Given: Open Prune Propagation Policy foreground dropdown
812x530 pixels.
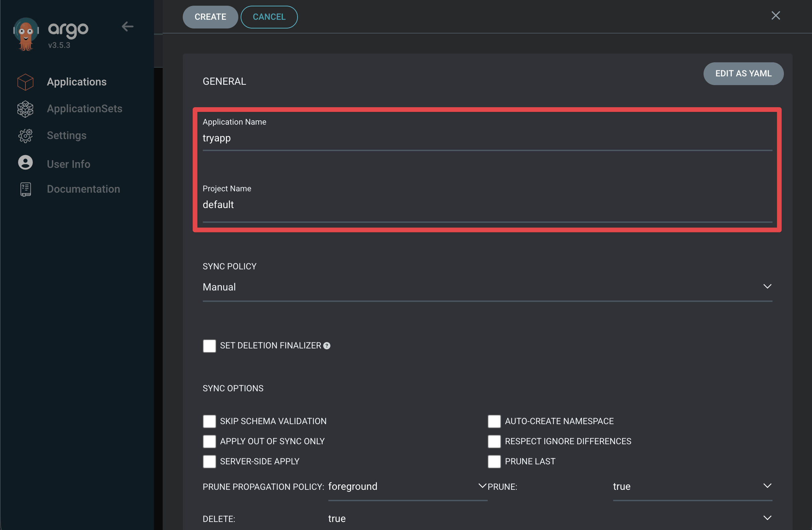Looking at the screenshot, I should coord(407,486).
